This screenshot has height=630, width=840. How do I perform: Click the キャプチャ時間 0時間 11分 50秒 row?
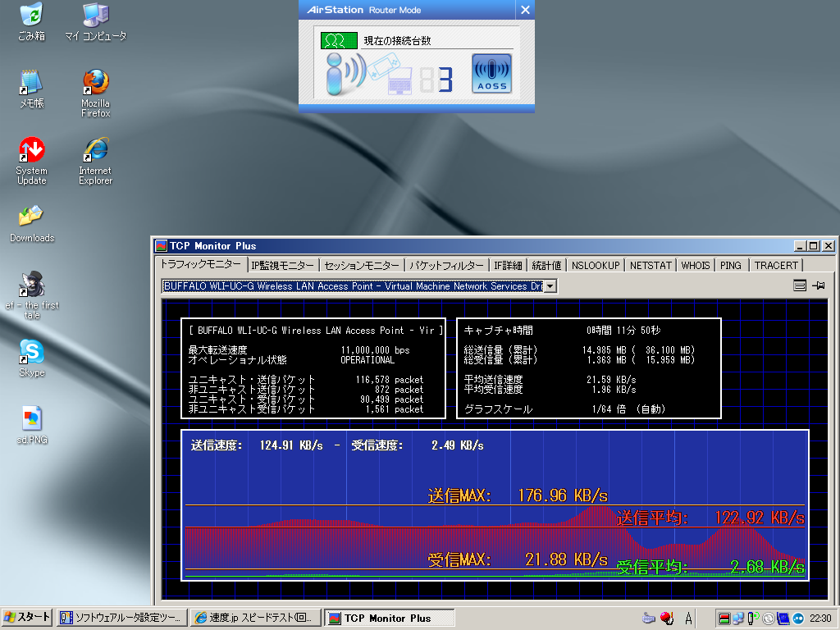(563, 330)
